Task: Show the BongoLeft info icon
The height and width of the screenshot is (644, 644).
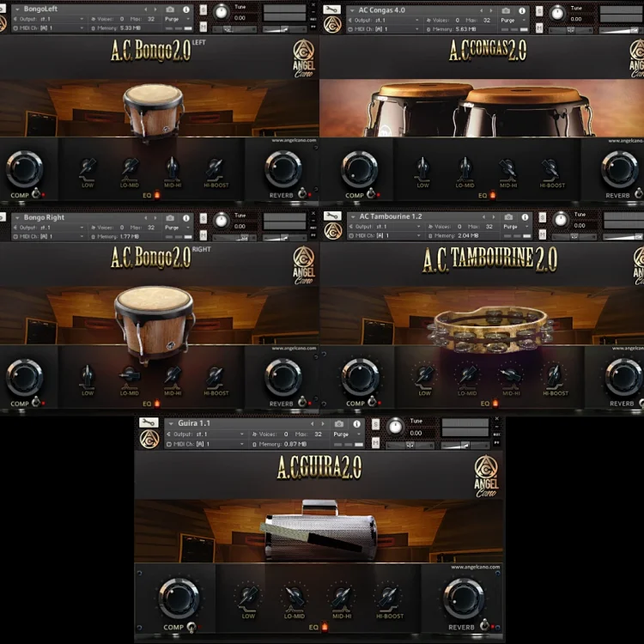Action: pos(186,9)
